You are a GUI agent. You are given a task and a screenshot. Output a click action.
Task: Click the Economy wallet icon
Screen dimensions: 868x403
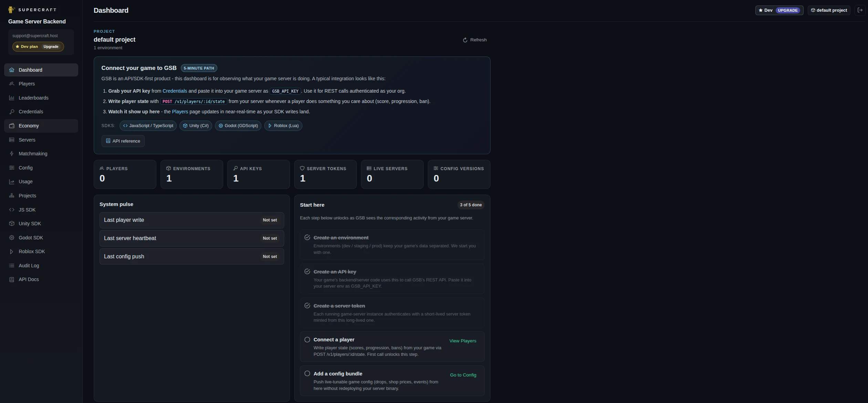click(x=12, y=126)
